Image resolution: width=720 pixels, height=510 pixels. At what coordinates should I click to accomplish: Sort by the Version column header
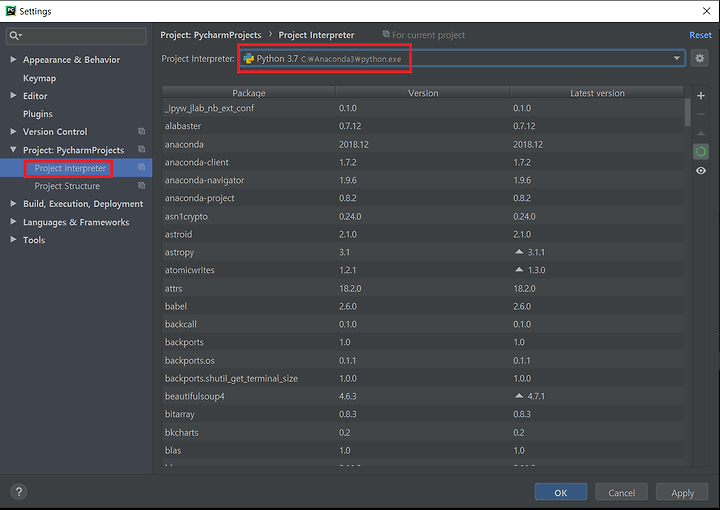click(423, 93)
